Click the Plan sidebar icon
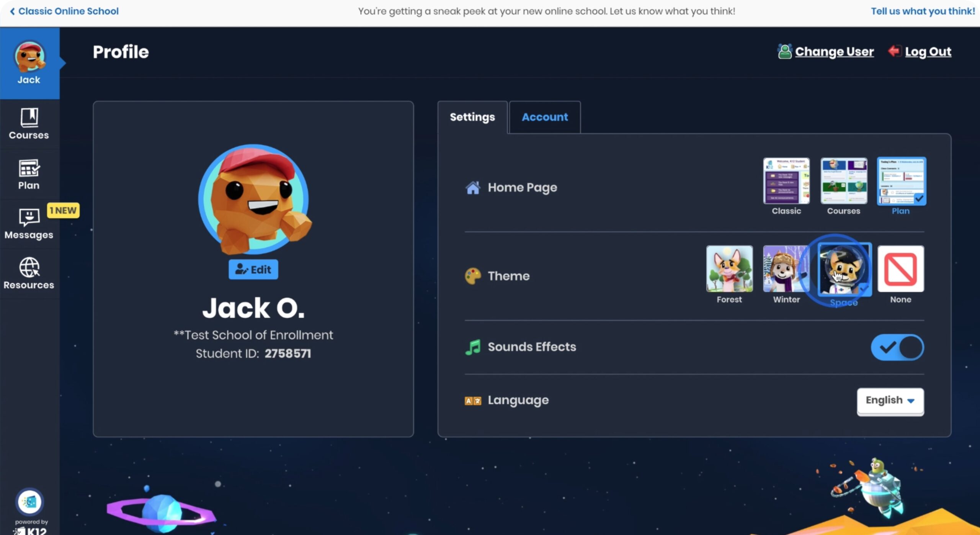The image size is (980, 535). pyautogui.click(x=28, y=175)
